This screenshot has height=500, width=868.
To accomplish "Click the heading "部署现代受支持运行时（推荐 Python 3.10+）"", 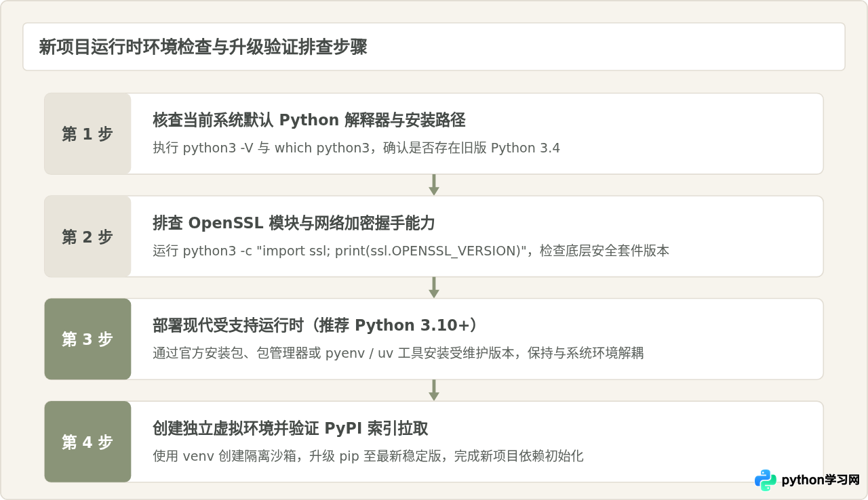I will pyautogui.click(x=317, y=325).
